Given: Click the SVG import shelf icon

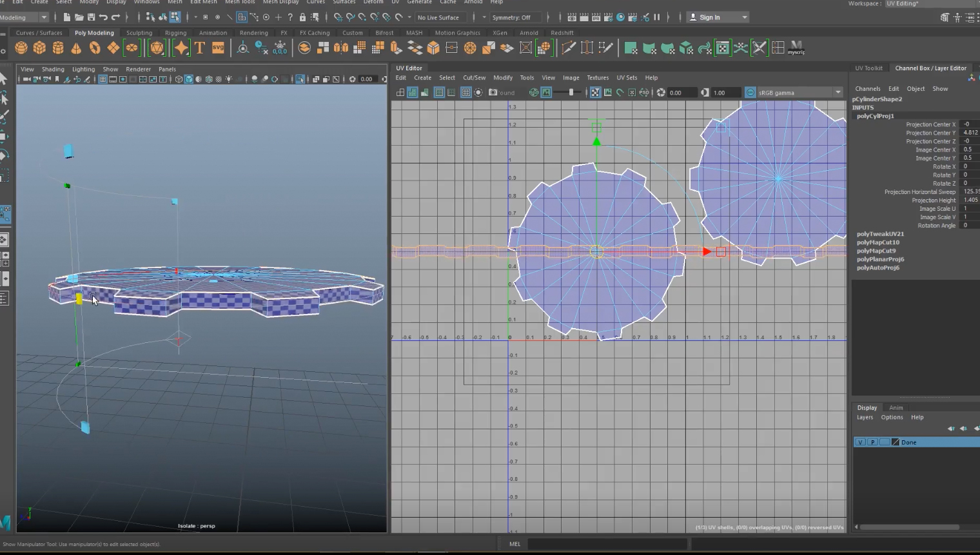Looking at the screenshot, I should [x=218, y=48].
